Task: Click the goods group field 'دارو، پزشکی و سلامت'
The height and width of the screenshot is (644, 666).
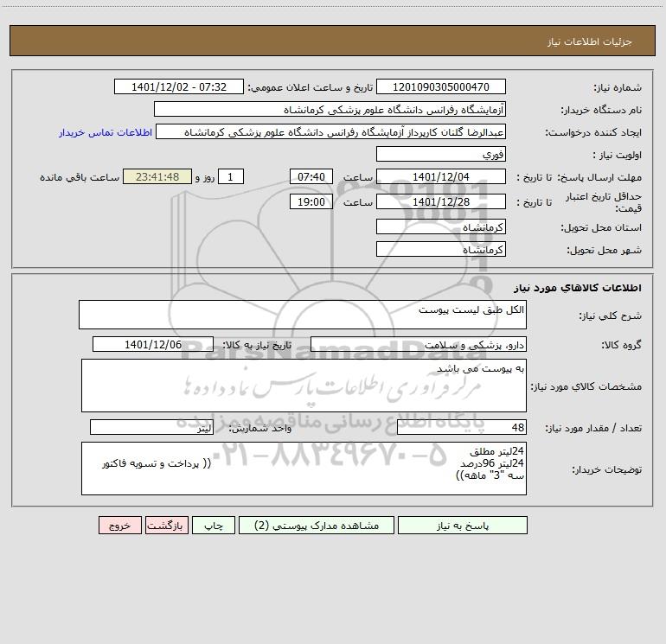Action: click(x=419, y=344)
